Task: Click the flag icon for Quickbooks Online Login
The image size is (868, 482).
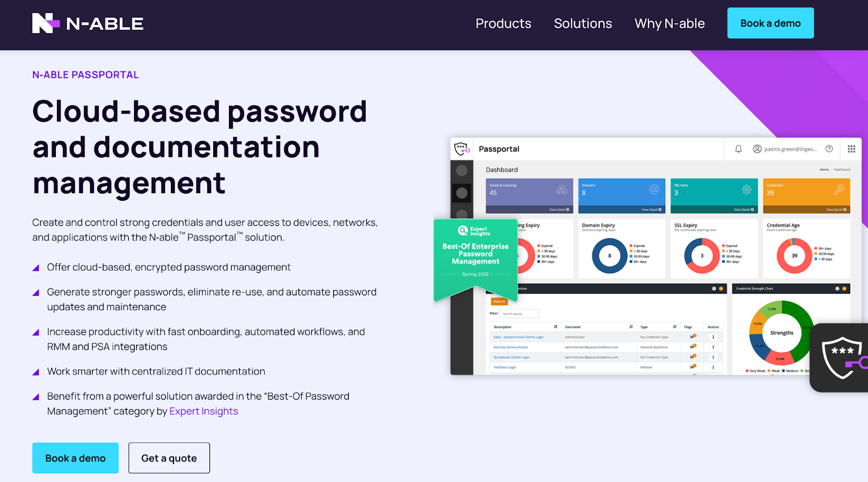Action: pos(693,357)
